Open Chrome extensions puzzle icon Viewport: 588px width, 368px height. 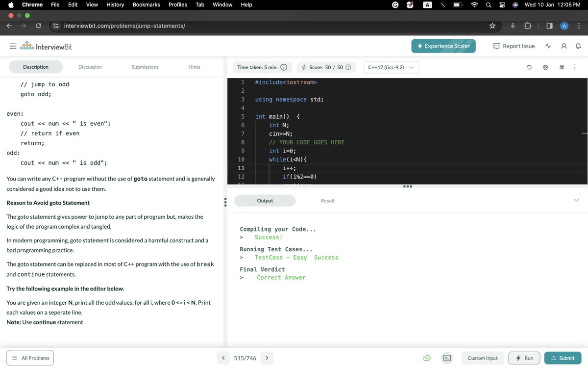tap(528, 26)
